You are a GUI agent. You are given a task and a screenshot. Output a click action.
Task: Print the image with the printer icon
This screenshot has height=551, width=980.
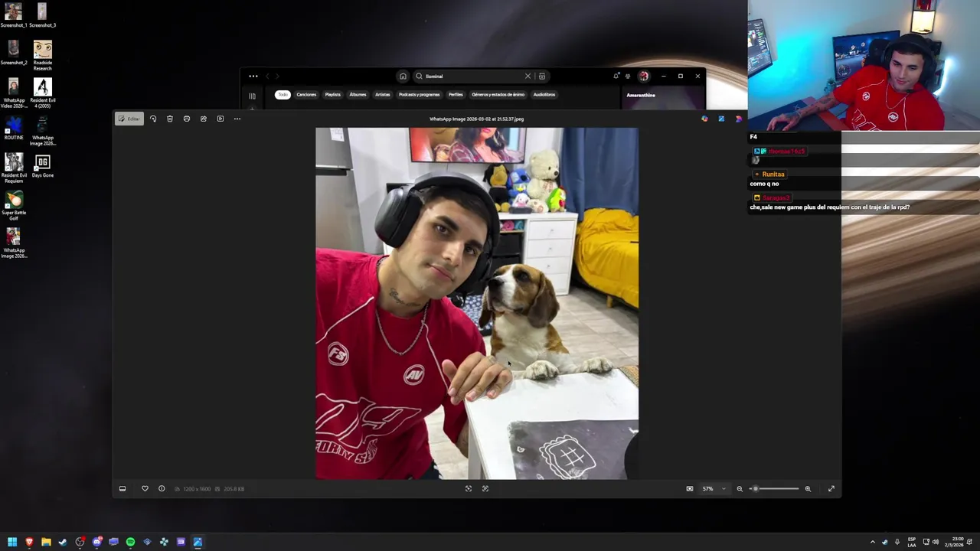point(187,119)
